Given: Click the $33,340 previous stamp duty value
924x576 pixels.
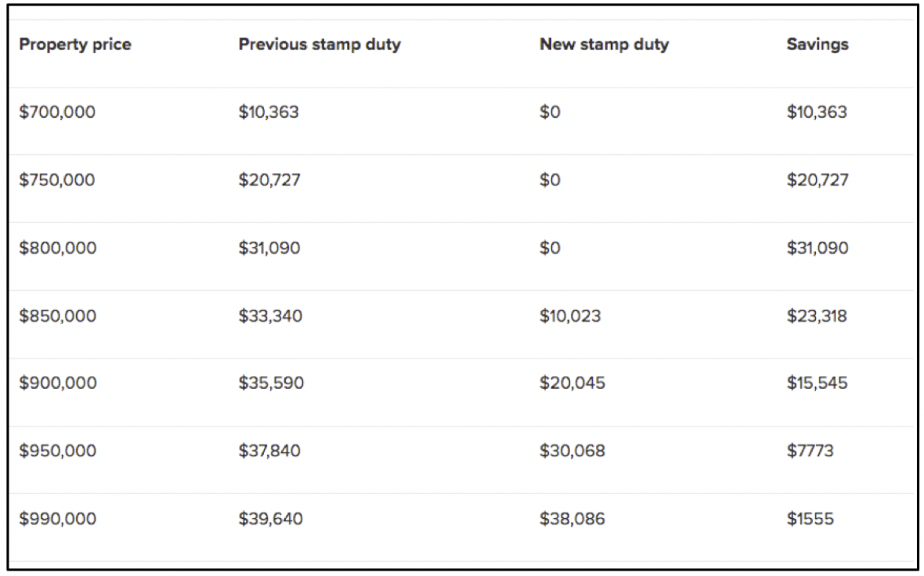Looking at the screenshot, I should 270,316.
